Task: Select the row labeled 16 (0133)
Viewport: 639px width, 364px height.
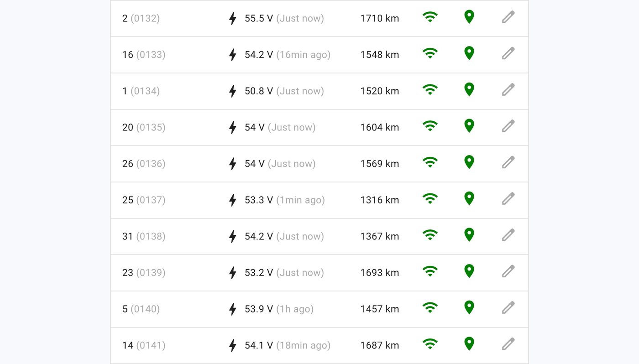Action: click(x=319, y=55)
